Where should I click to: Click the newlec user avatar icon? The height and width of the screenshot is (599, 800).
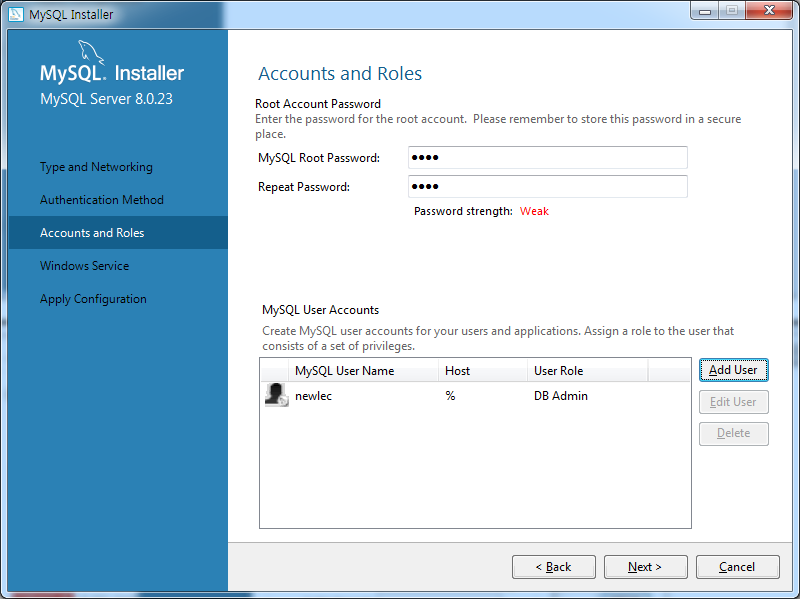(277, 395)
